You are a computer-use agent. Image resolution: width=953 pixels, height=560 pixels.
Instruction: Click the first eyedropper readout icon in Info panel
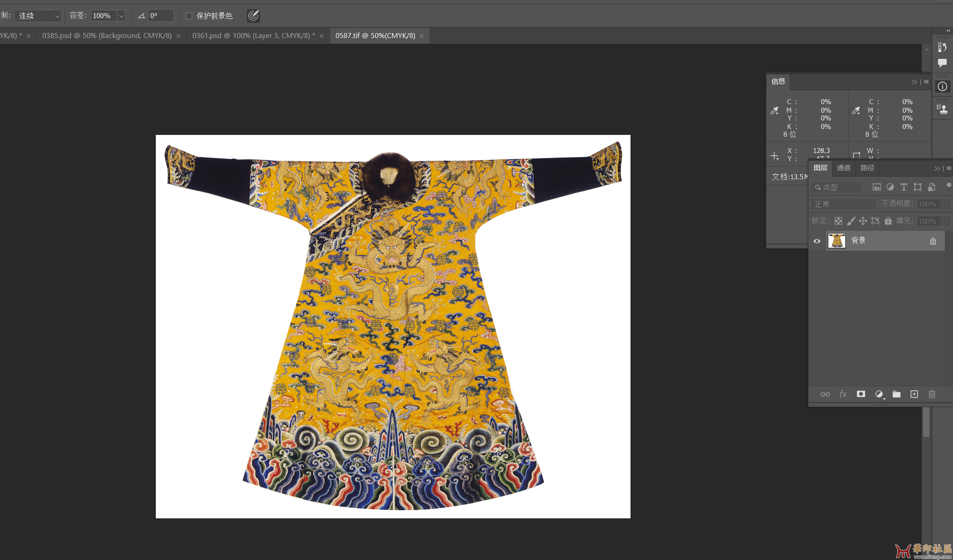pos(775,110)
